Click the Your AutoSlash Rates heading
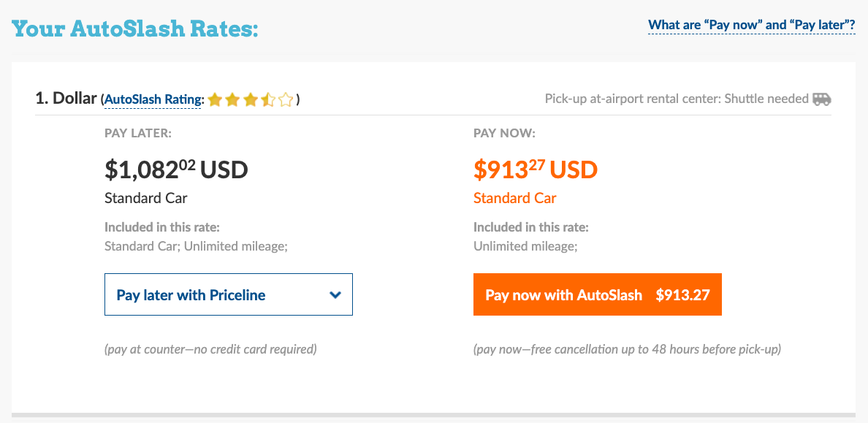Viewport: 868px width, 423px height. (x=135, y=30)
